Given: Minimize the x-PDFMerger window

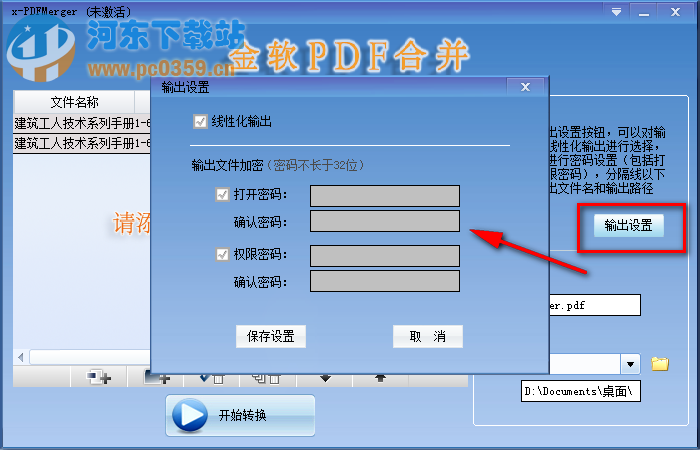Looking at the screenshot, I should point(644,12).
